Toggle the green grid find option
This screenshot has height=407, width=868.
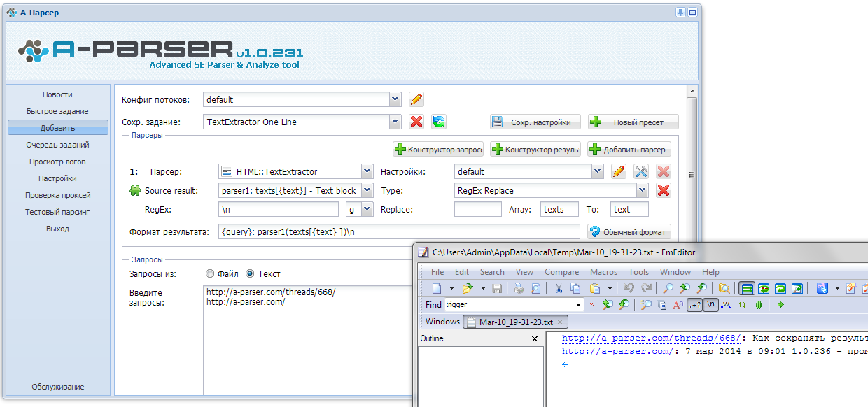click(759, 305)
